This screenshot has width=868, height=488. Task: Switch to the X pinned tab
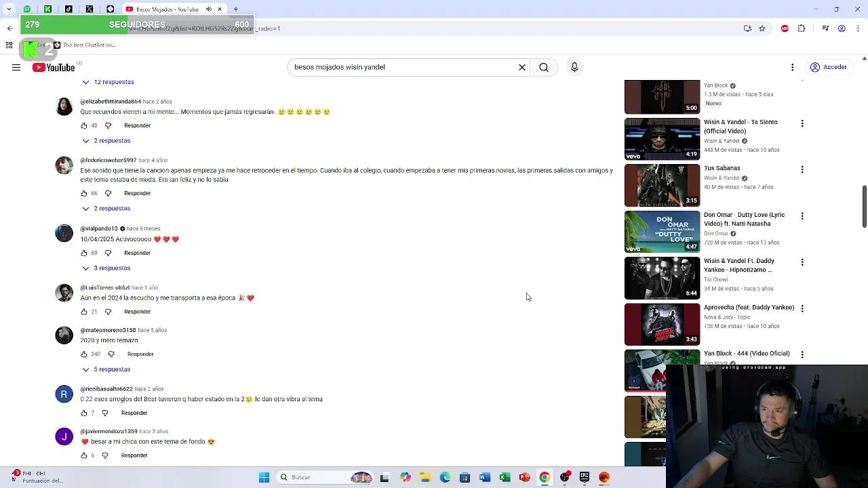click(x=90, y=9)
